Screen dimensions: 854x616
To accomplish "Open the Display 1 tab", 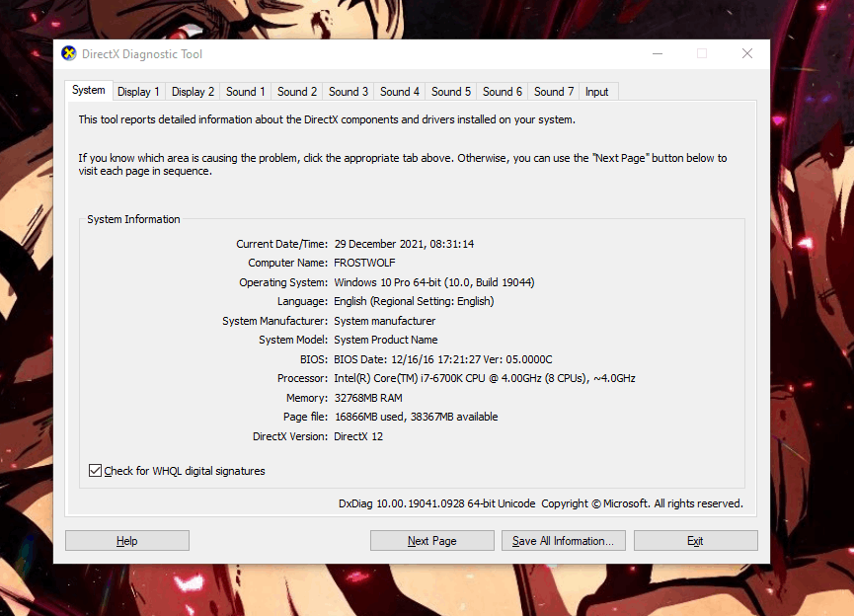I will [138, 92].
